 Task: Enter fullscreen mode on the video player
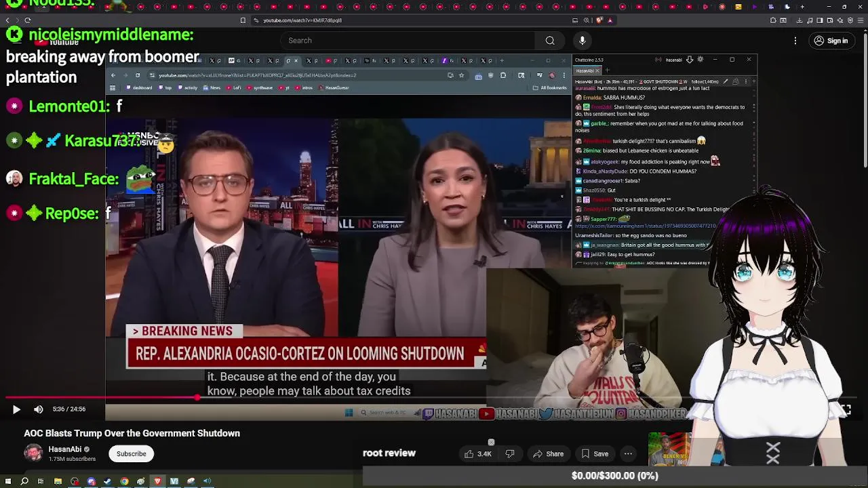pyautogui.click(x=846, y=409)
